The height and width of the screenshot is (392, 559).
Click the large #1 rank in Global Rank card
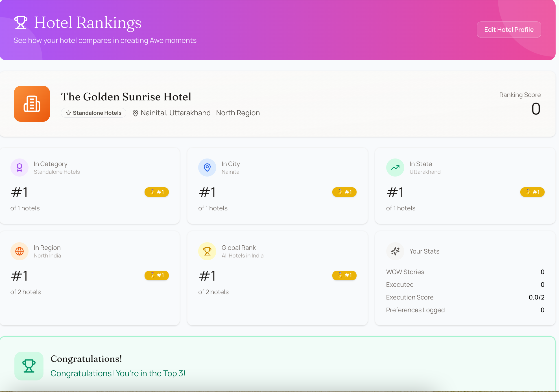(x=207, y=276)
